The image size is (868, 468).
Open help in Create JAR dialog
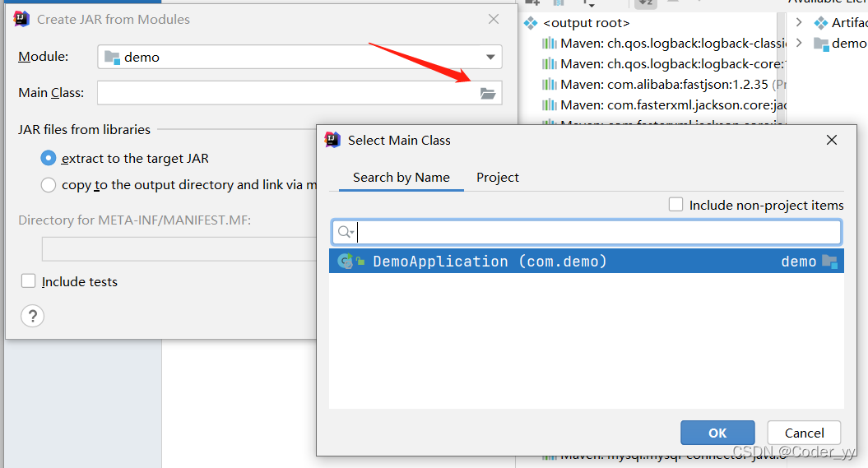coord(33,316)
